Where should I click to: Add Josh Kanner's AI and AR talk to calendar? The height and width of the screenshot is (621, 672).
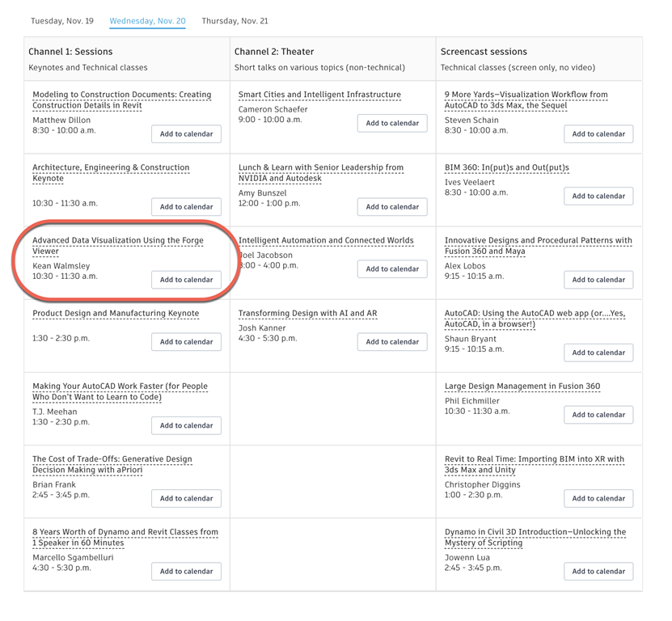(x=392, y=342)
